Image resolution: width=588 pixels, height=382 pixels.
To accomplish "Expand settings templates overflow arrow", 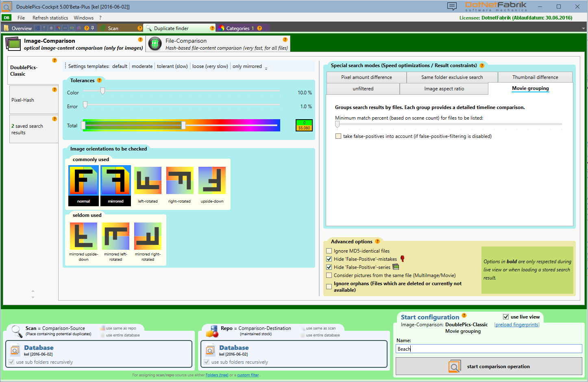I will pos(266,68).
